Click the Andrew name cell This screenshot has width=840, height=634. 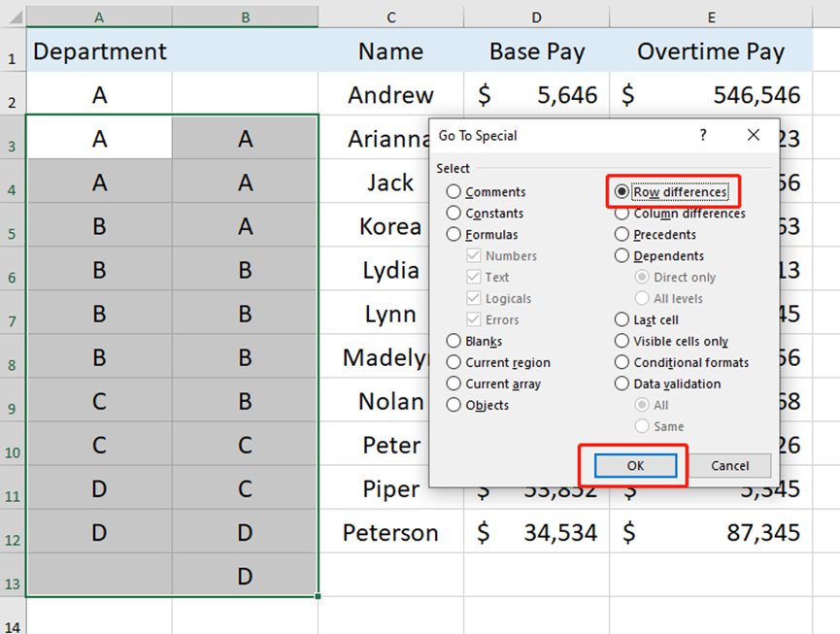391,94
